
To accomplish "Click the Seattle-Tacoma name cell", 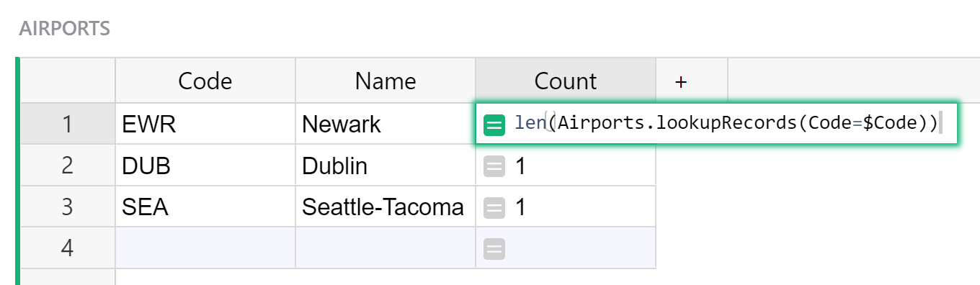I will pos(386,207).
